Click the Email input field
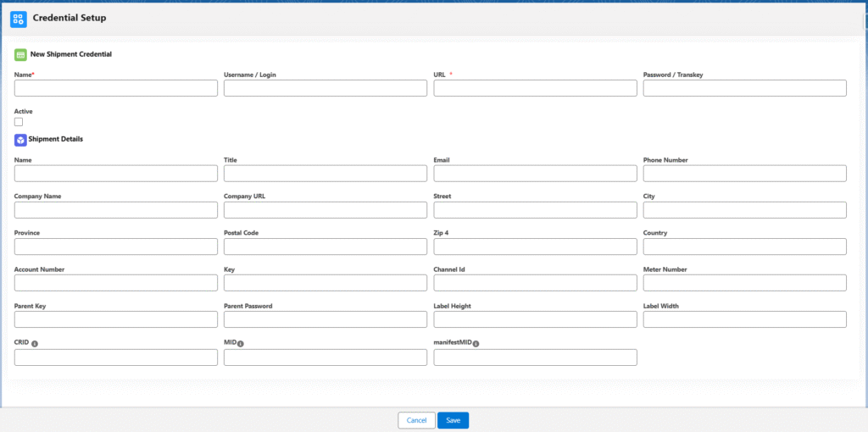868x432 pixels. click(x=535, y=173)
